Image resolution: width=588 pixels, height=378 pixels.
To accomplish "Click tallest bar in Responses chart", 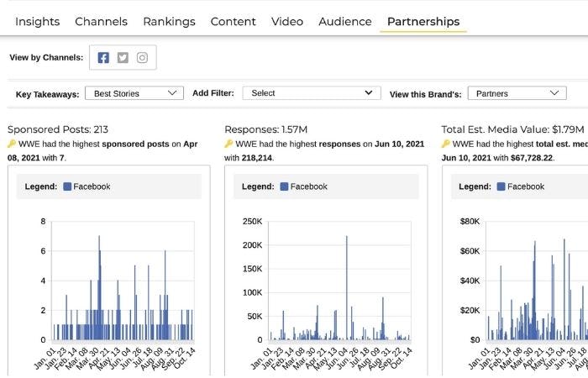I will tap(346, 287).
